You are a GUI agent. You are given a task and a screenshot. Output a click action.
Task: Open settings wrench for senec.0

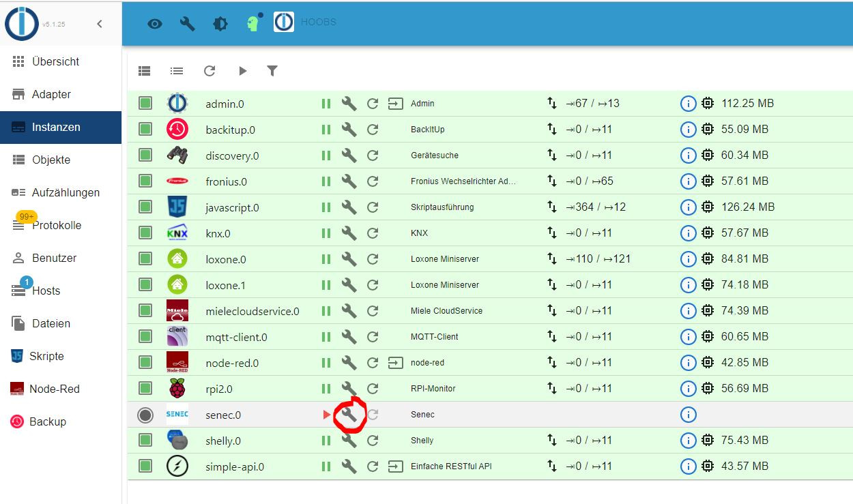coord(349,415)
